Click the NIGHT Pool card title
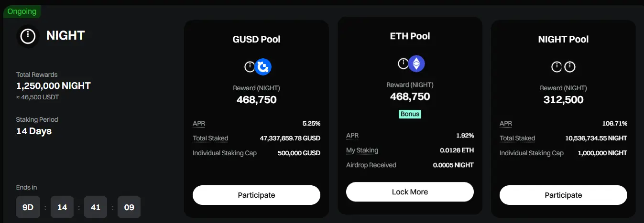Viewport: 644px width, 223px height. coord(563,39)
